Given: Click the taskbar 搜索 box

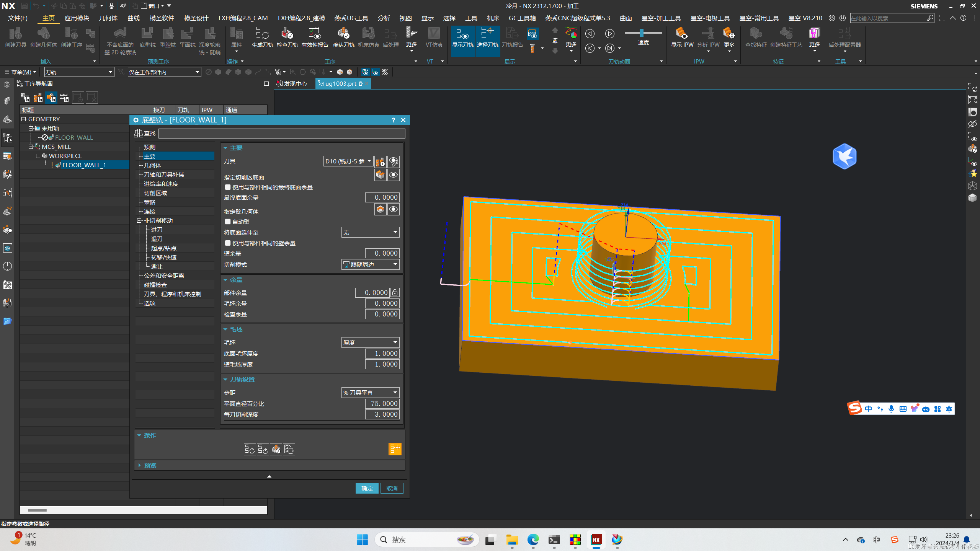Looking at the screenshot, I should point(426,540).
